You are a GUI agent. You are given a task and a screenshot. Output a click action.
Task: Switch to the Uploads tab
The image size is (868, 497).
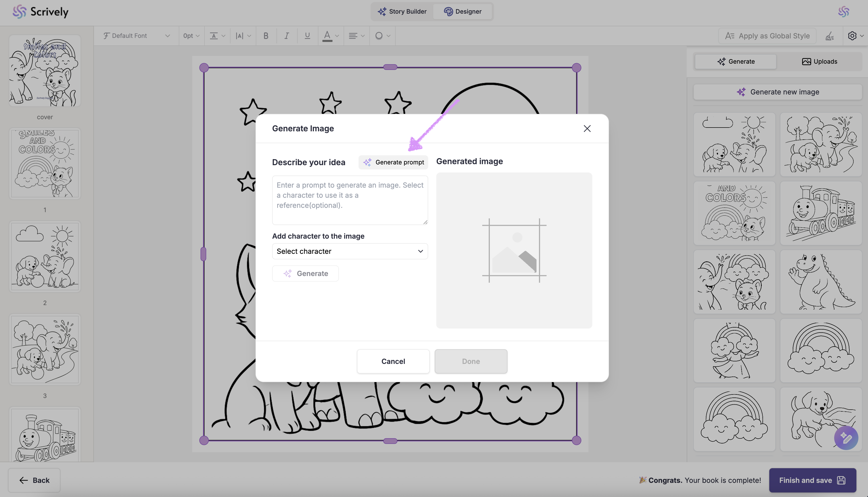pyautogui.click(x=819, y=61)
